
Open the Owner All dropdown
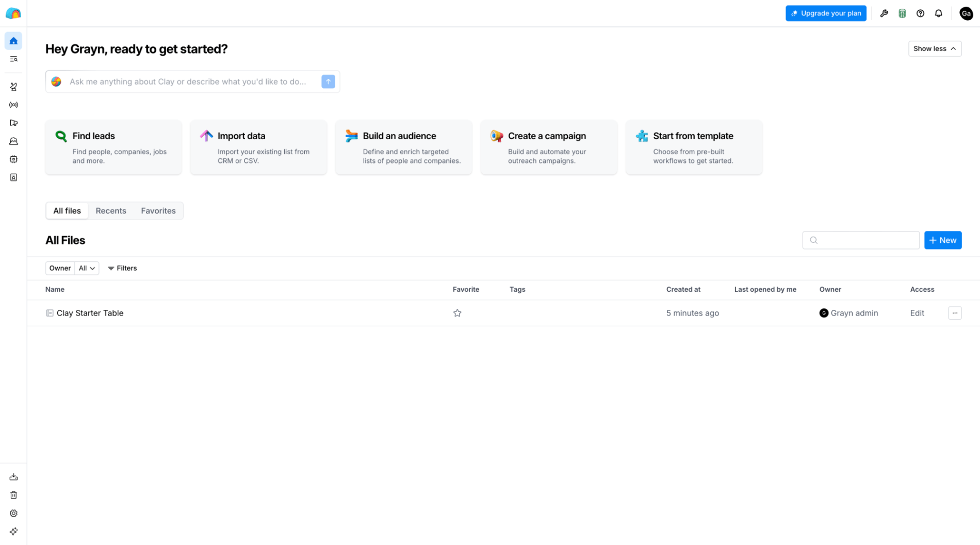pos(87,268)
